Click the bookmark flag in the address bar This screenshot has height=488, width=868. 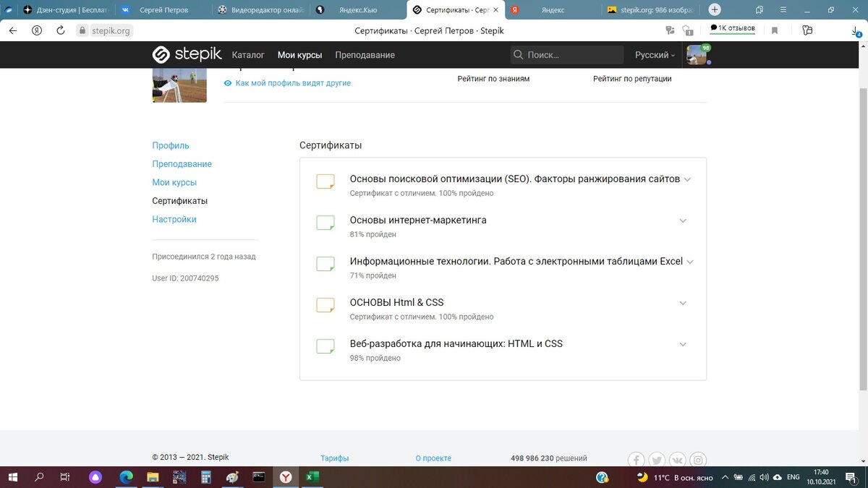pos(774,30)
